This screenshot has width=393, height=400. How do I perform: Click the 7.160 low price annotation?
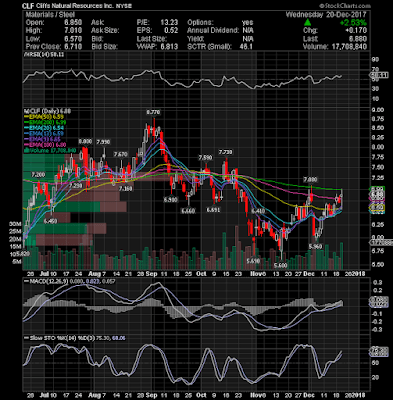point(126,189)
